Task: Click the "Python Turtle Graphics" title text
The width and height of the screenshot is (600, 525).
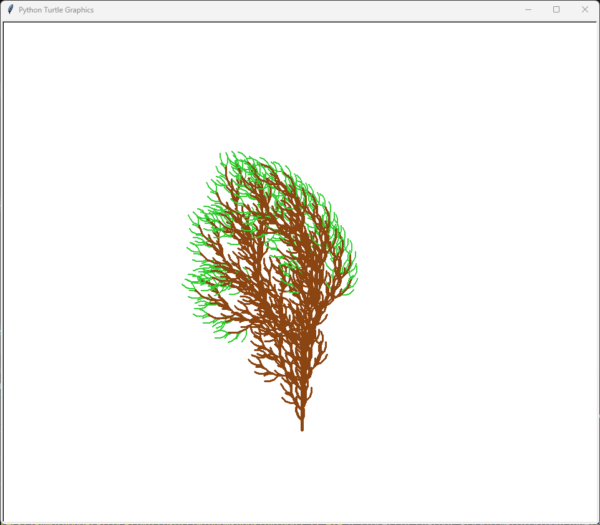Action: tap(56, 9)
